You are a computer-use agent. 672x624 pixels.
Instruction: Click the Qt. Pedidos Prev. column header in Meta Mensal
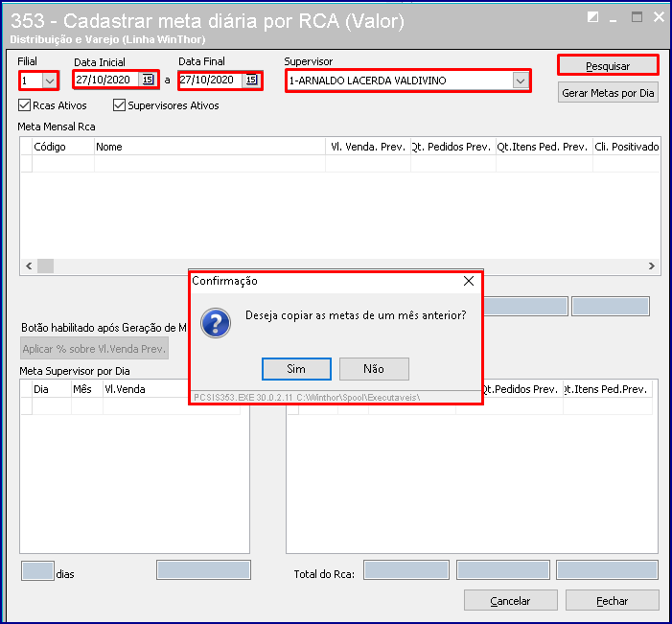(x=453, y=147)
